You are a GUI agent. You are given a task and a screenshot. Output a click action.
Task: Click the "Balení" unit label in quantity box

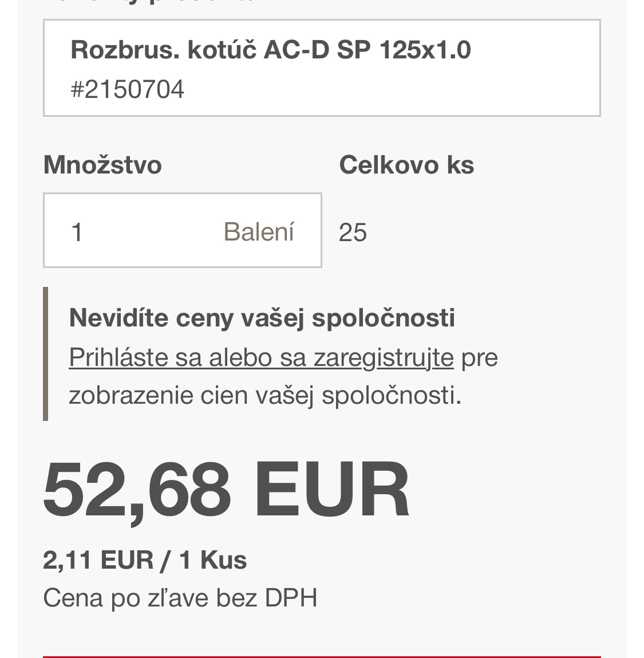259,233
